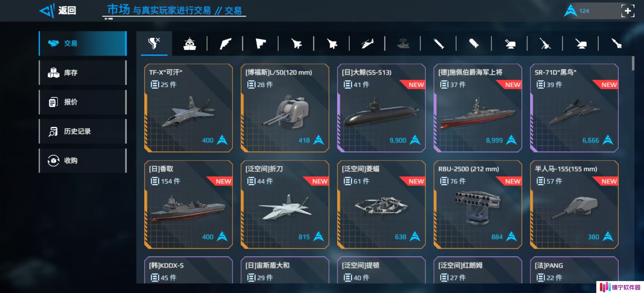
Task: Click the 返回 back button
Action: [x=67, y=10]
